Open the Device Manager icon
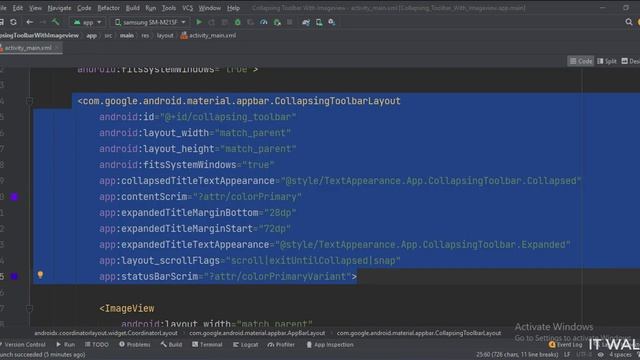640x360 pixels. pyautogui.click(x=319, y=22)
